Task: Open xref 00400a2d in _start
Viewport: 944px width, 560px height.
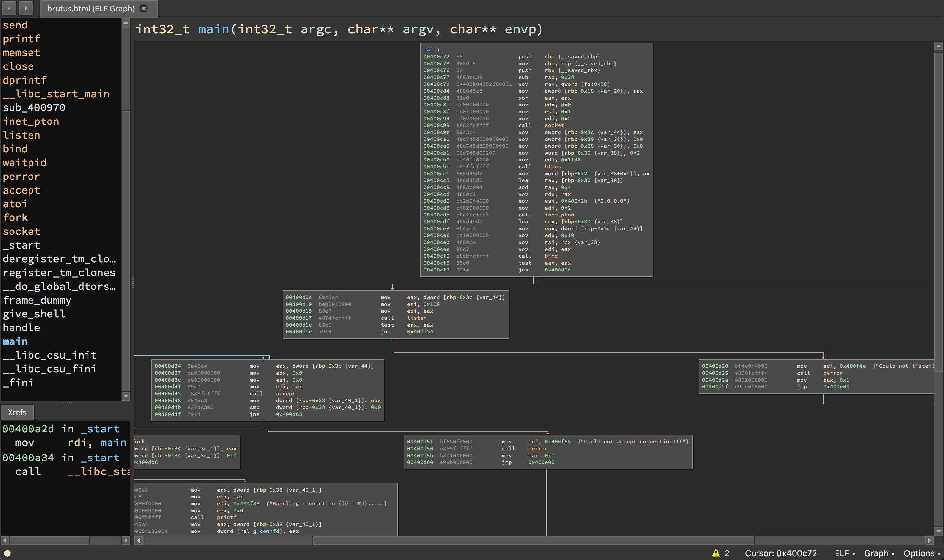Action: click(x=61, y=429)
